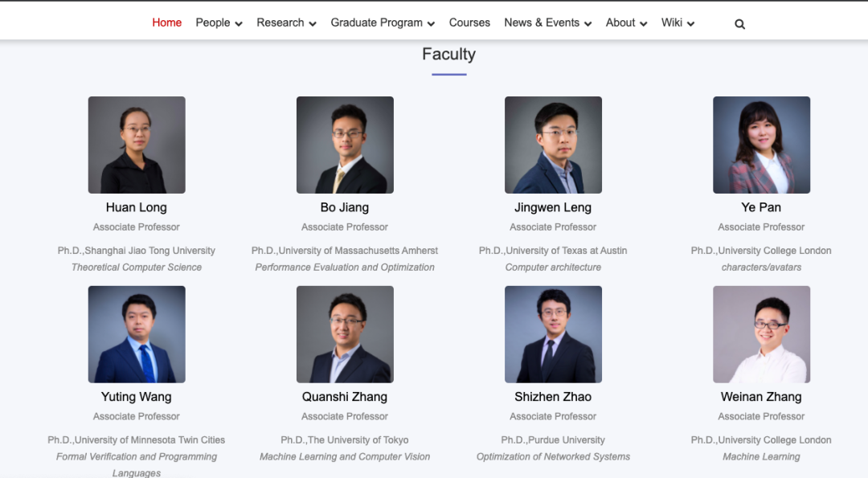Click Huan Long's portrait photo
The width and height of the screenshot is (868, 478).
[x=137, y=145]
